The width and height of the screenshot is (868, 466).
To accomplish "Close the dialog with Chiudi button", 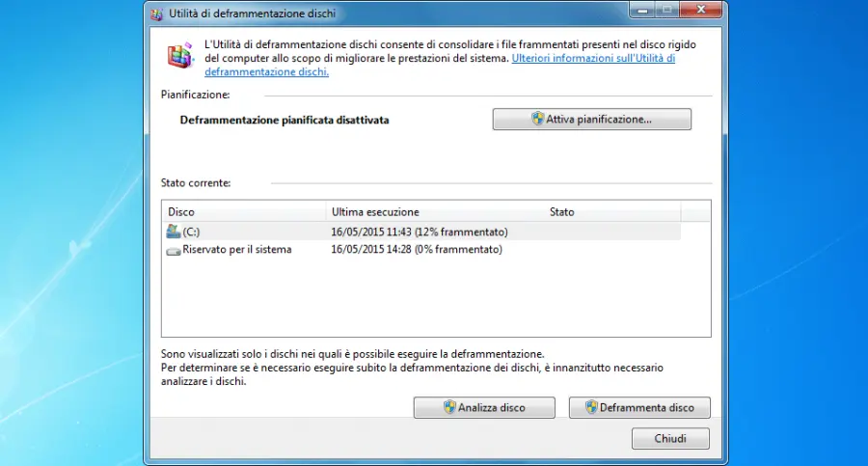I will click(x=670, y=438).
